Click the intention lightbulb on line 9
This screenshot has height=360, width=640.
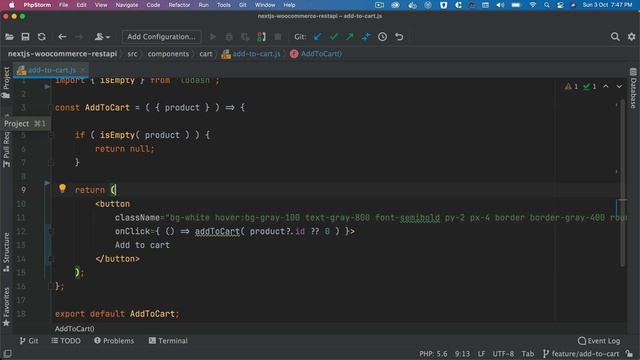pos(62,188)
